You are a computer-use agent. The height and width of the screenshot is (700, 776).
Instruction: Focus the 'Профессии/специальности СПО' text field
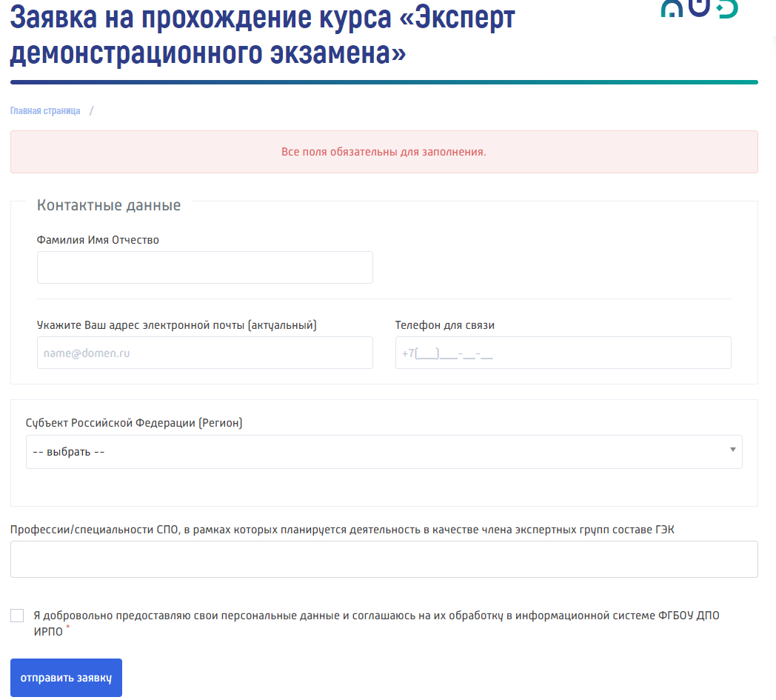(384, 559)
